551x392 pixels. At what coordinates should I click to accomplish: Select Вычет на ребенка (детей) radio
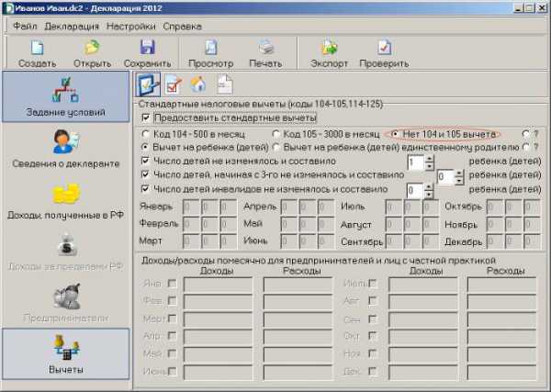click(x=145, y=147)
